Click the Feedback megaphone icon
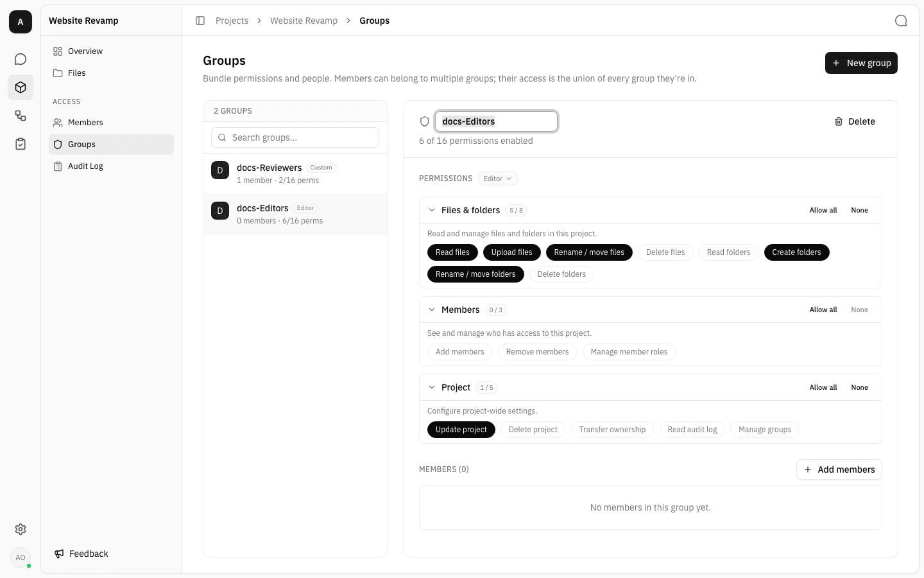 pos(59,554)
